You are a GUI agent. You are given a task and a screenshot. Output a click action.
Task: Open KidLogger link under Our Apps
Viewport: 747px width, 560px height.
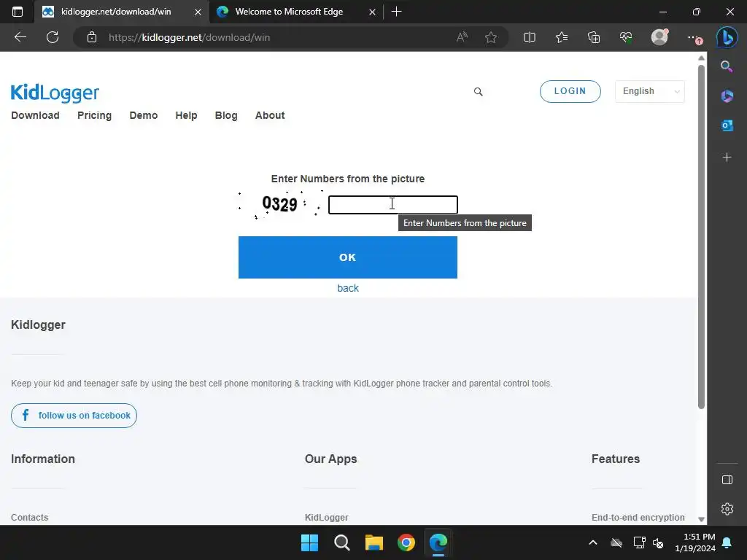click(326, 517)
